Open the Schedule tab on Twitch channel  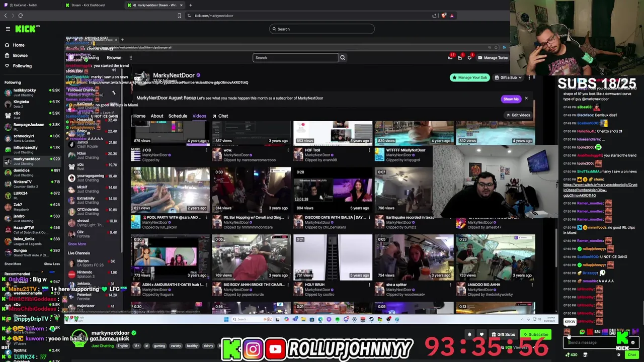click(178, 116)
